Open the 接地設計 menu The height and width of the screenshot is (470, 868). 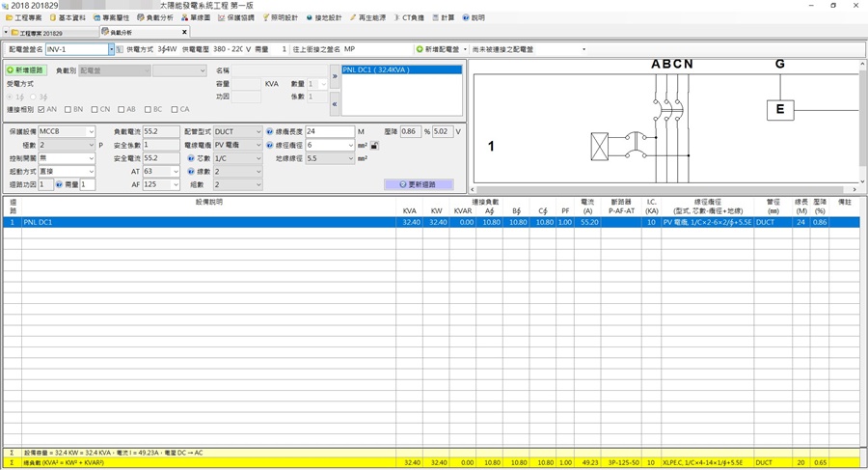(x=324, y=17)
